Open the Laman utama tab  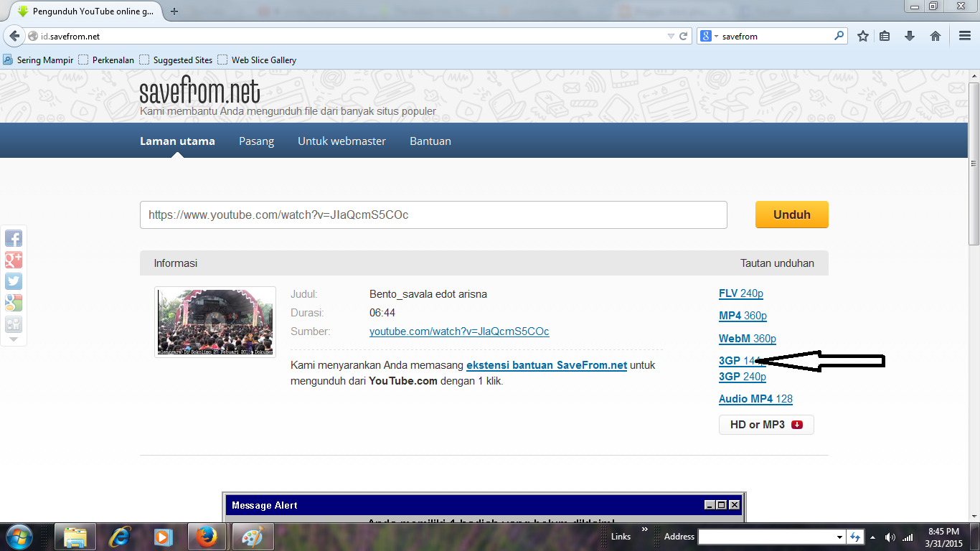177,141
